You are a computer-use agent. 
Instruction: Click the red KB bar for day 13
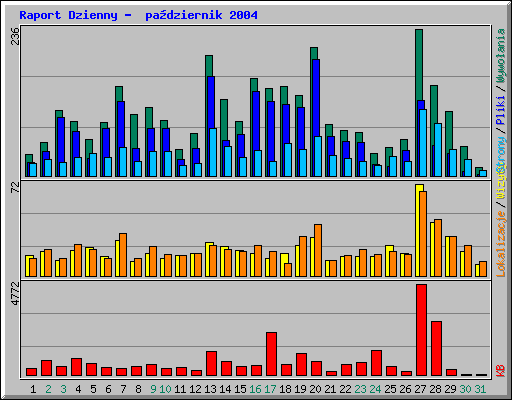pos(211,364)
